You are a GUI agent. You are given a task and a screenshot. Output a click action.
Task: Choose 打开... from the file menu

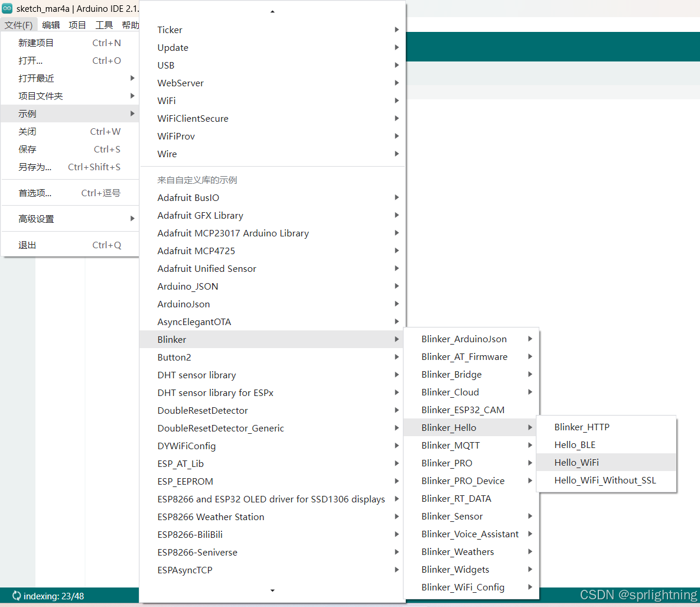click(x=70, y=61)
